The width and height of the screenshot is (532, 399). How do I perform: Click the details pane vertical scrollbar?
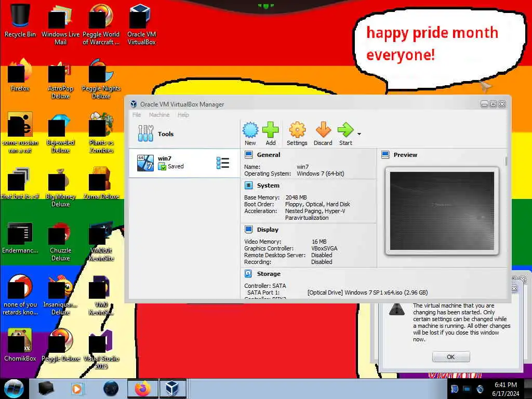(506, 161)
